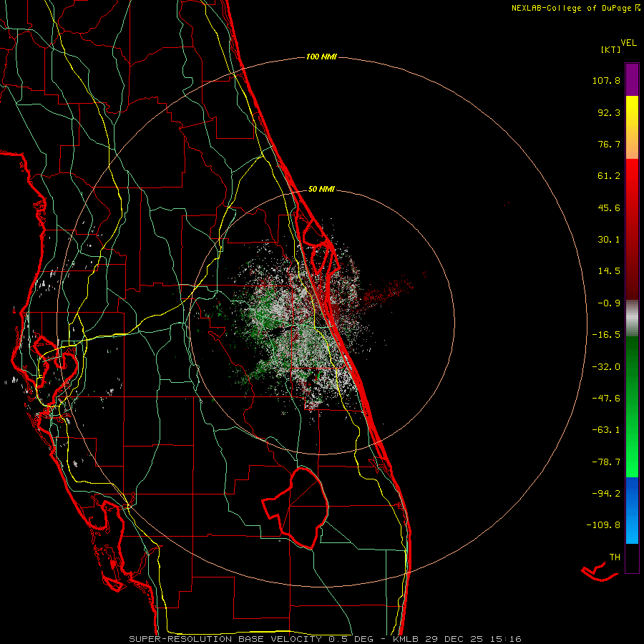The height and width of the screenshot is (644, 644).
Task: Select the purple top color bar segment
Action: (x=632, y=79)
